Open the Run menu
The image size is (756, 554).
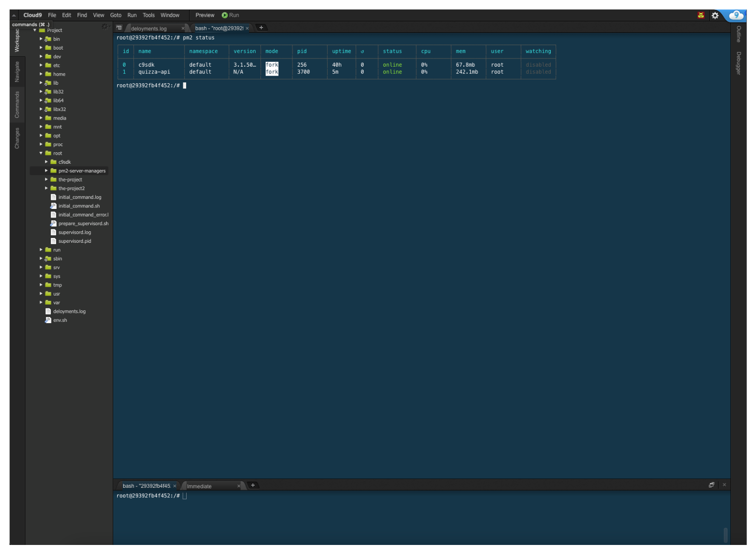[132, 15]
